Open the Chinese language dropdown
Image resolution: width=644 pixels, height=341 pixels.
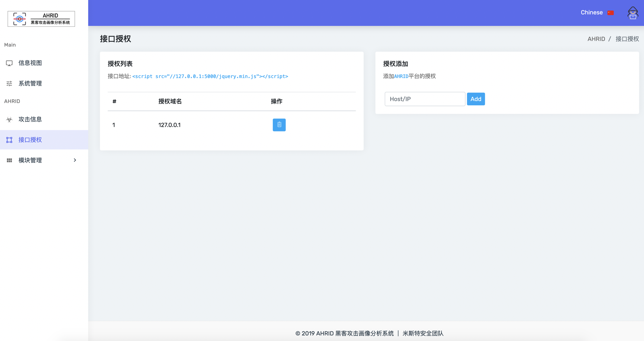(x=591, y=13)
